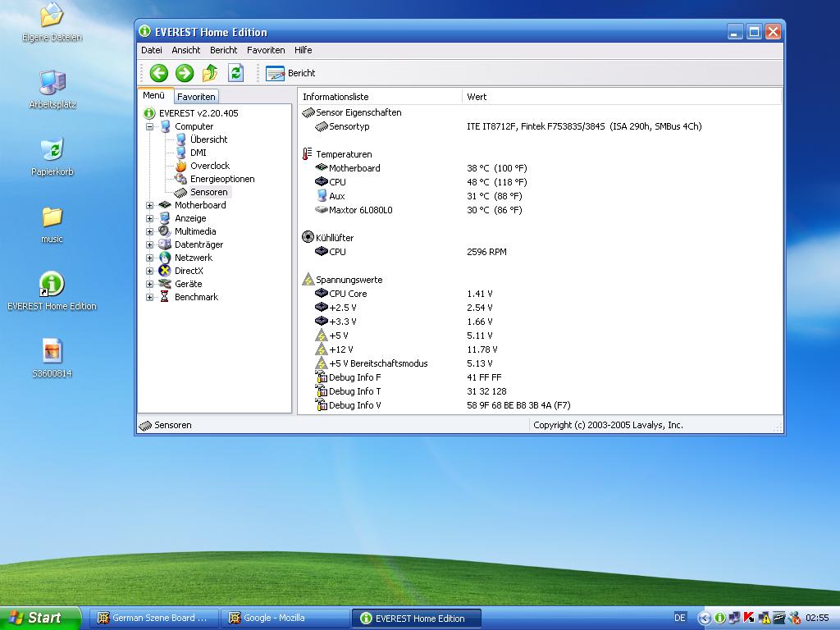Screen dimensions: 840x630
Task: Open the Ansicht menu
Action: coord(186,50)
